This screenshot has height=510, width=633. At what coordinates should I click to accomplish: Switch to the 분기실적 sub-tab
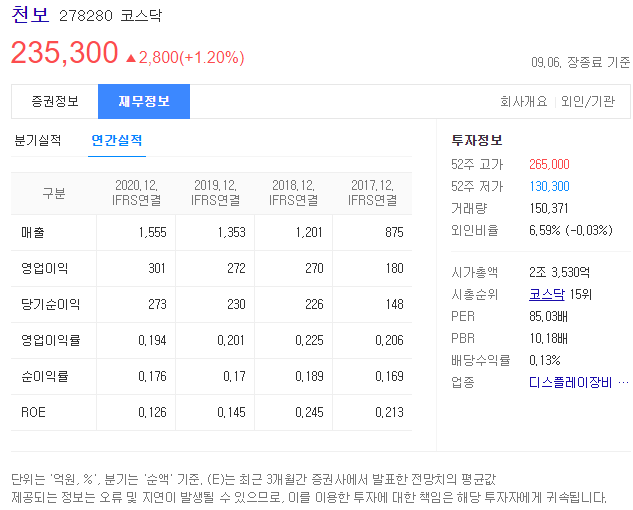pos(38,141)
